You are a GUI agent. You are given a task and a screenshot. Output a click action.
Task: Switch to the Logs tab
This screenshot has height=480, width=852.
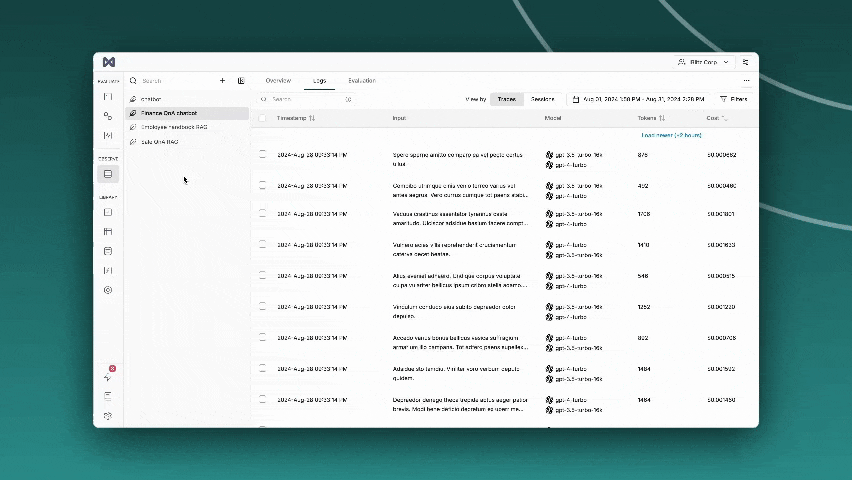[320, 80]
